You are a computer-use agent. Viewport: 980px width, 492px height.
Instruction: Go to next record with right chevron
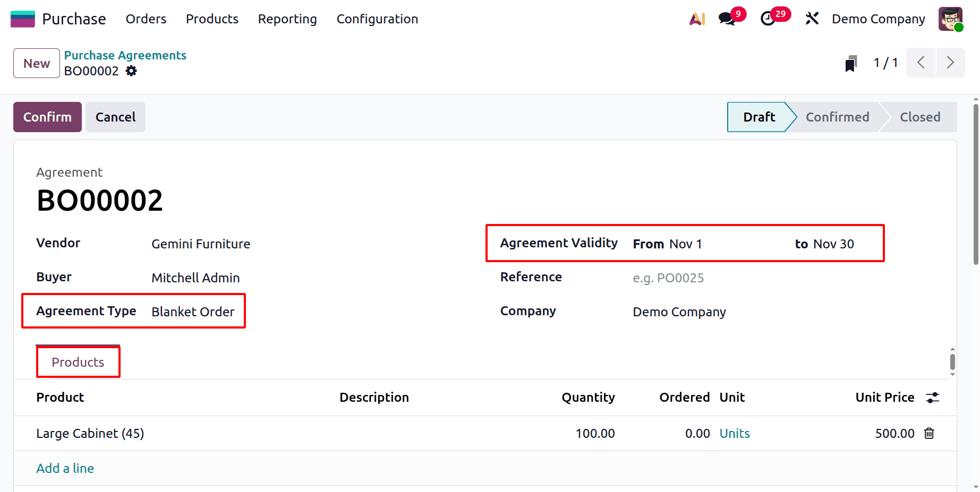(x=951, y=63)
